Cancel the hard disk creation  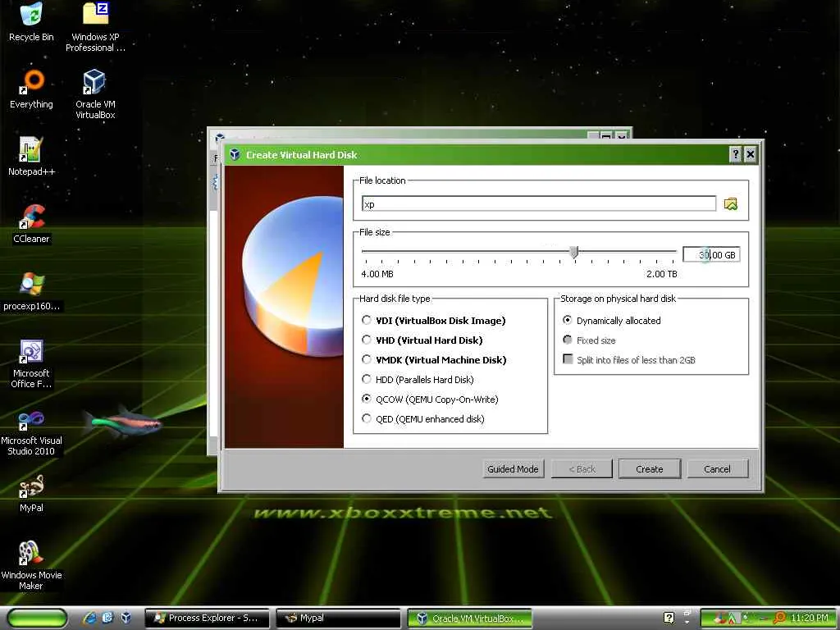(x=717, y=468)
